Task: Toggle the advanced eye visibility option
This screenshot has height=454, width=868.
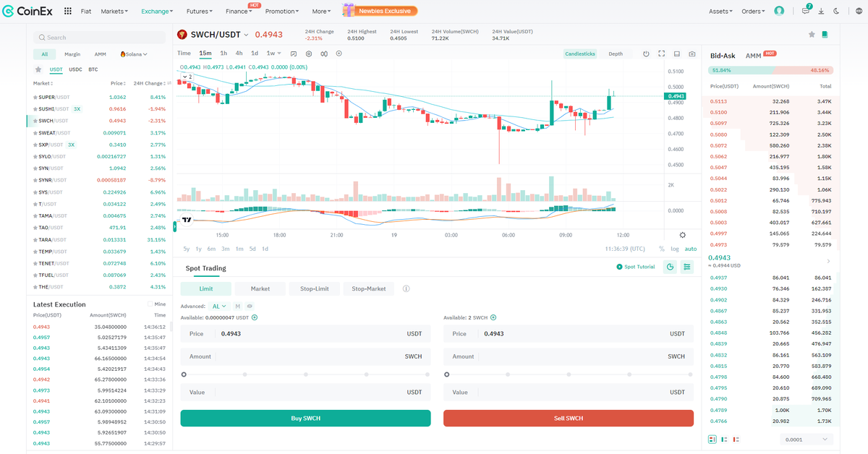Action: [x=250, y=306]
